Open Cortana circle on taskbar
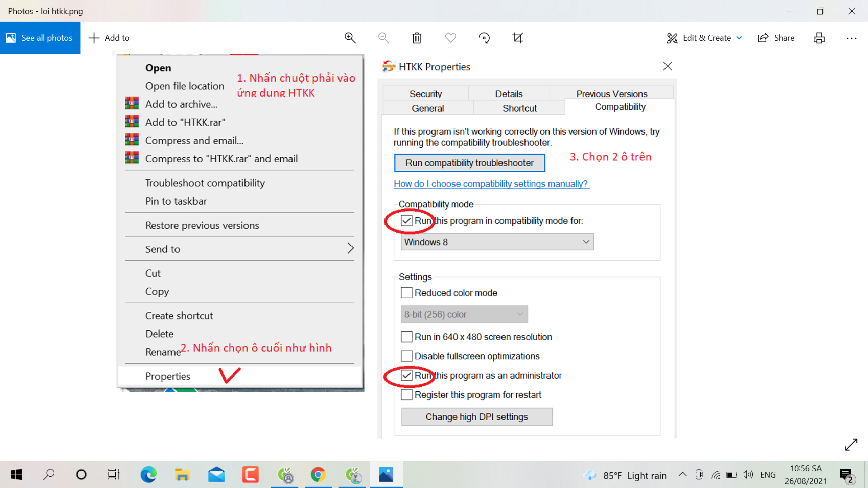Viewport: 868px width, 488px height. [81, 474]
